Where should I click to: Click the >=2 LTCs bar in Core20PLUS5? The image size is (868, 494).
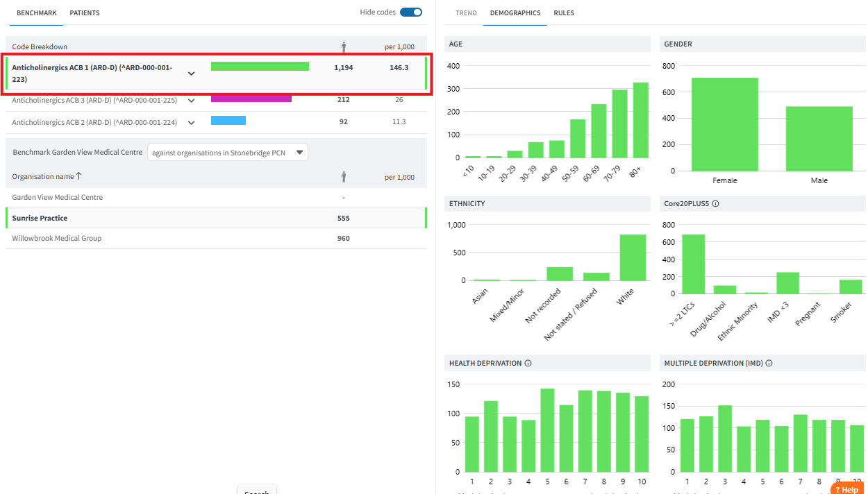[694, 264]
